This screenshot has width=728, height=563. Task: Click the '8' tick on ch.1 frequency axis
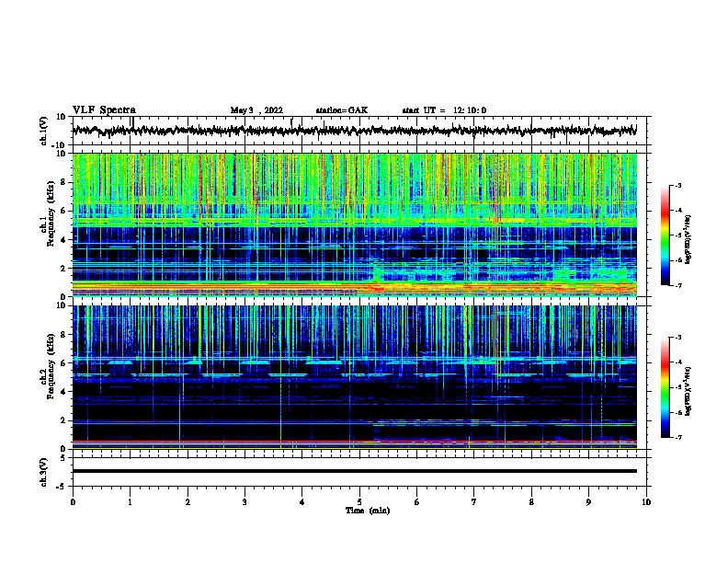tap(63, 182)
